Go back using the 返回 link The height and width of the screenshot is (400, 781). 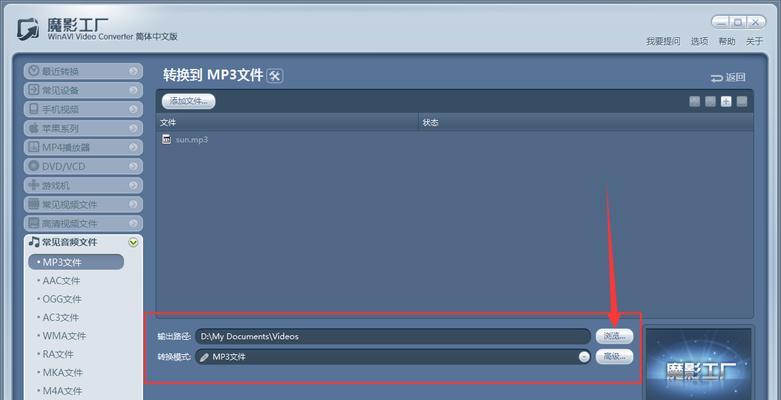(728, 77)
